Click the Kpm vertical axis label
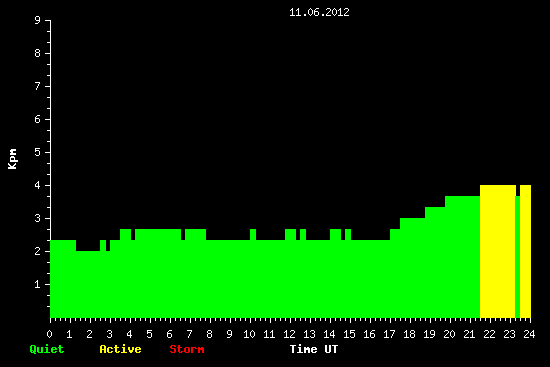 (13, 159)
